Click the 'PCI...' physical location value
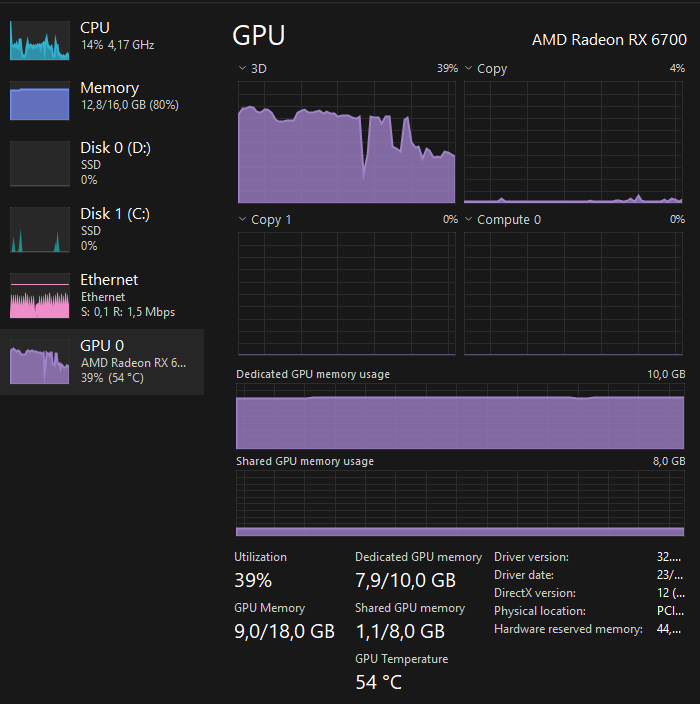The height and width of the screenshot is (704, 700). pyautogui.click(x=670, y=611)
